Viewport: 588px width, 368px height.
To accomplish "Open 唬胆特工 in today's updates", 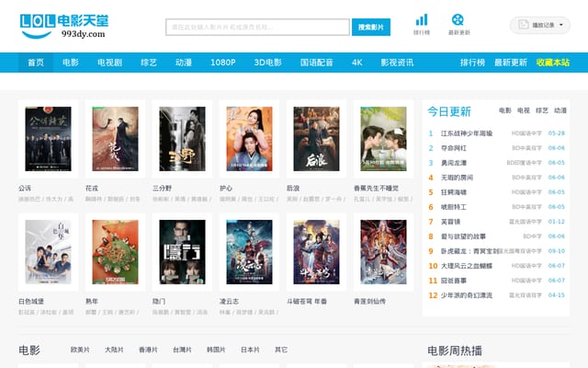I will coord(454,207).
